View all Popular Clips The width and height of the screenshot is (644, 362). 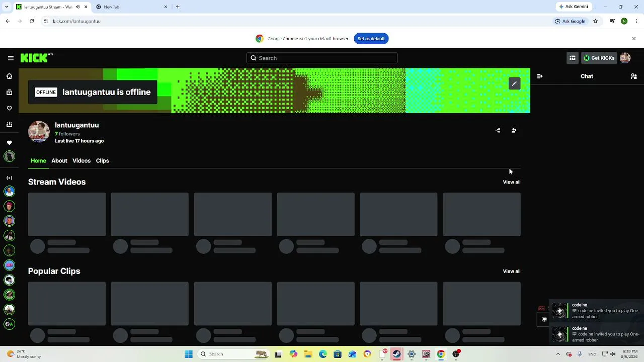(512, 271)
